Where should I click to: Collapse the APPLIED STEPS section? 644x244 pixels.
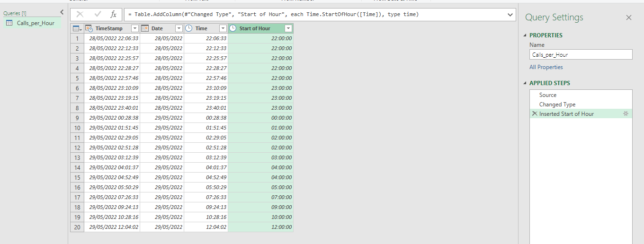525,83
